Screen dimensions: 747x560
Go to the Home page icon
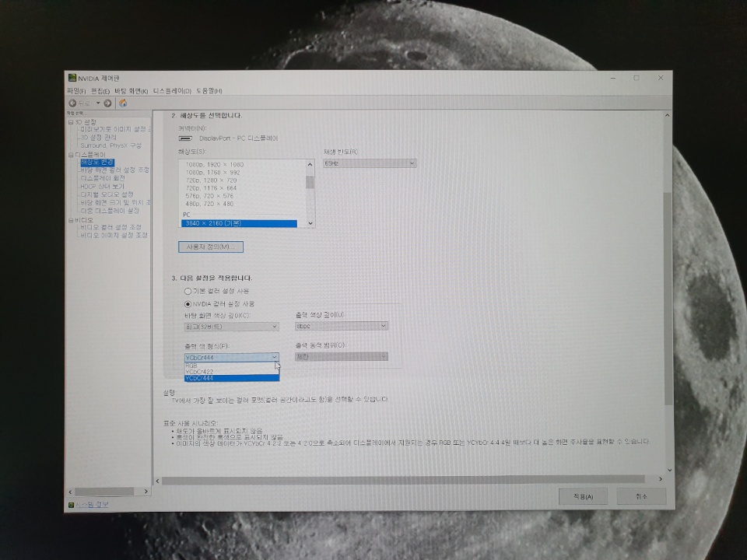coord(123,103)
